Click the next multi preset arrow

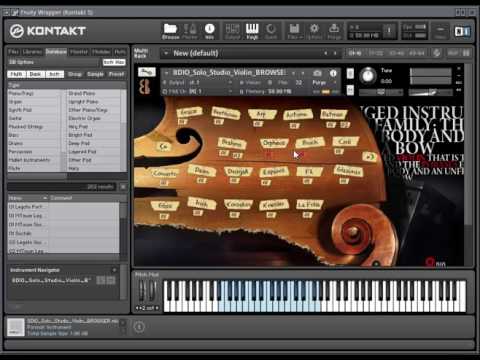coord(335,53)
